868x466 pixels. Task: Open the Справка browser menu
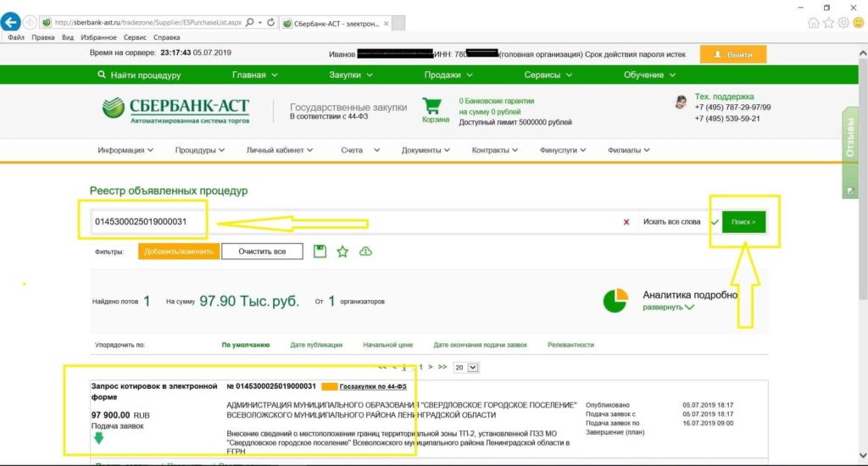coord(166,37)
